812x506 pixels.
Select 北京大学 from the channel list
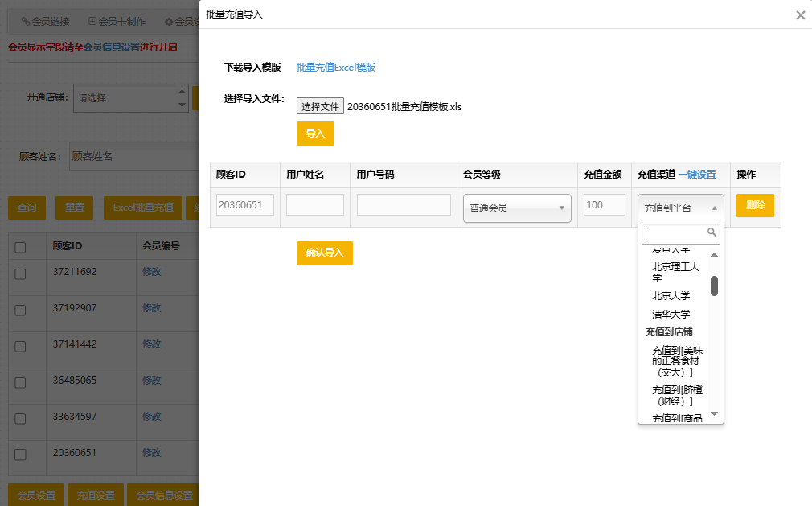click(671, 295)
